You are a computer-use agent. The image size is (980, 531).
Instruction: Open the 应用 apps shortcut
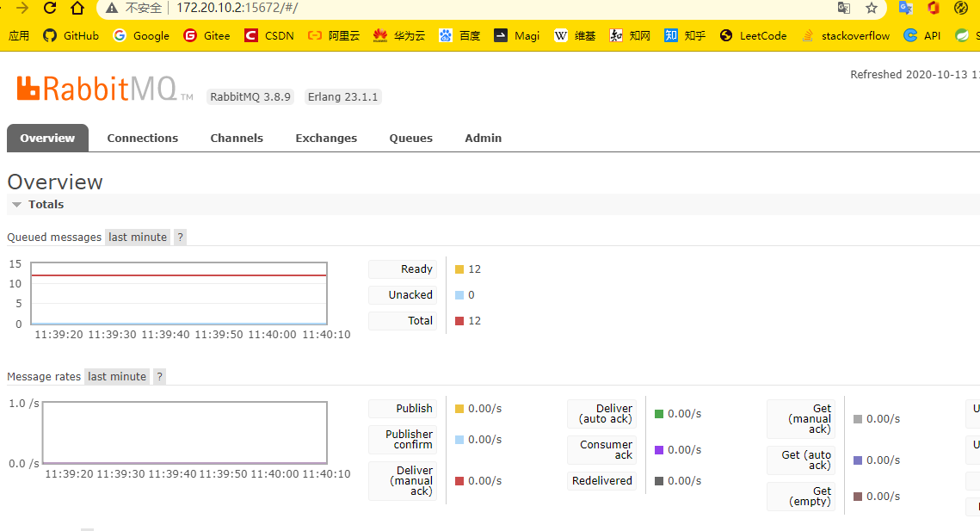[x=19, y=35]
